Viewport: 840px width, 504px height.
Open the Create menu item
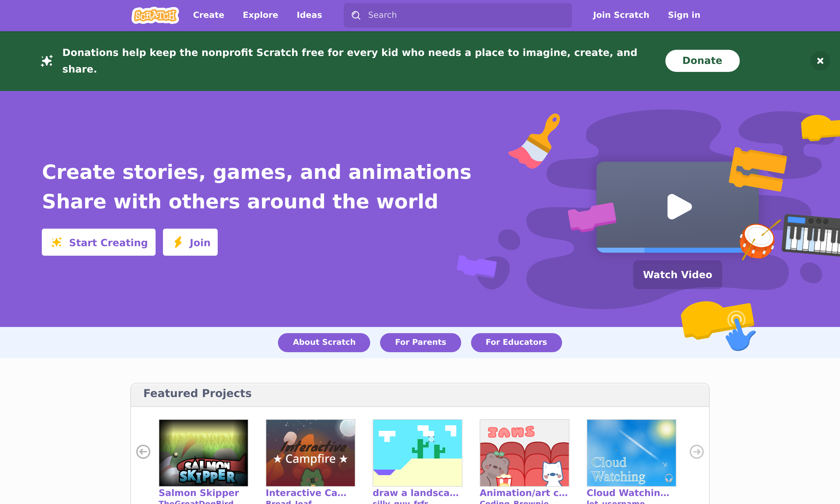point(209,15)
